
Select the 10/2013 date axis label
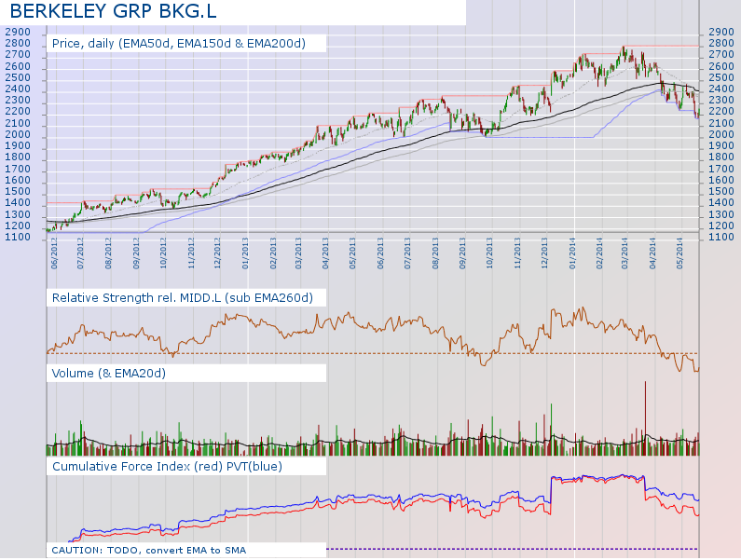(489, 255)
